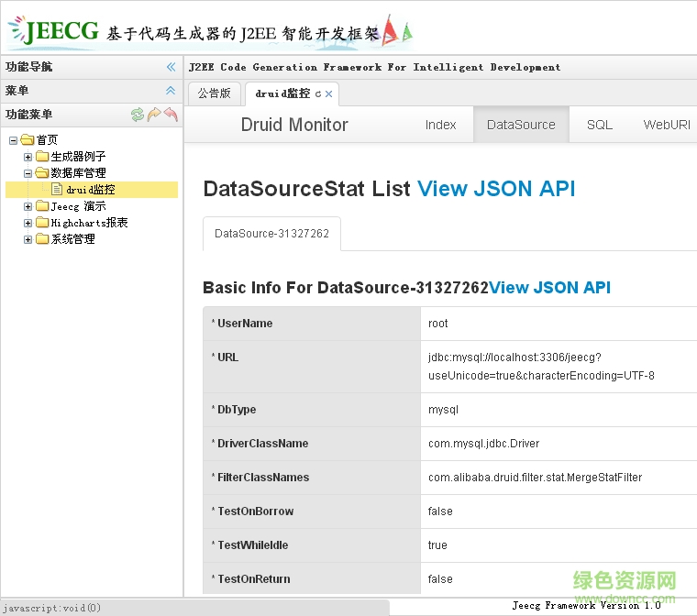Click the 生成器例子 folder label
Viewport: 697px width, 616px height.
click(x=78, y=157)
